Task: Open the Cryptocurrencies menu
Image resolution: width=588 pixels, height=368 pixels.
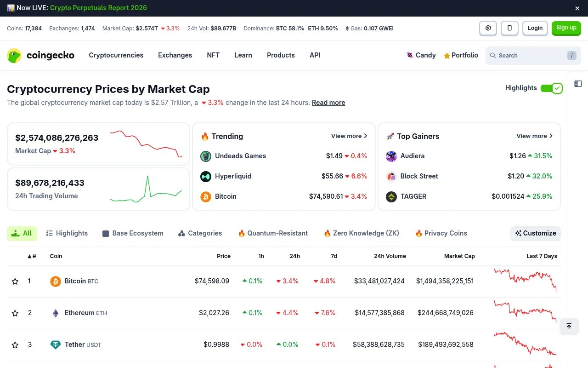Action: 116,55
